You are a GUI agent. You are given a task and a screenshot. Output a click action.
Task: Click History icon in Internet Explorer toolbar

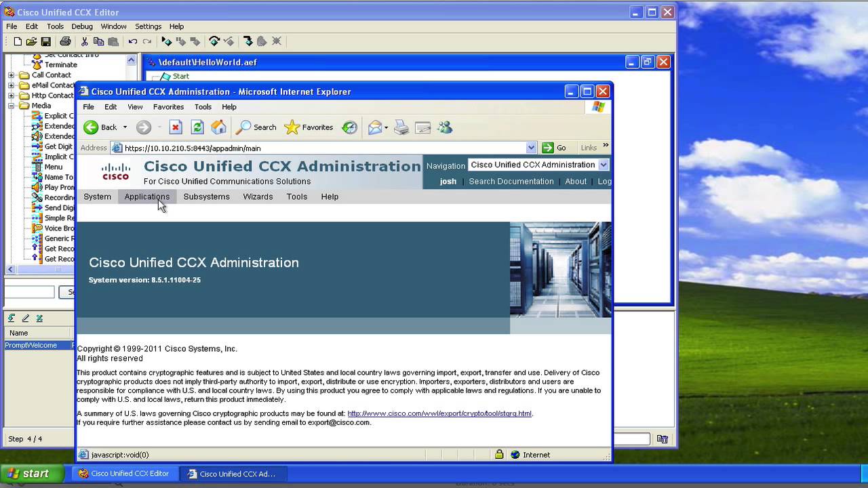pyautogui.click(x=349, y=127)
